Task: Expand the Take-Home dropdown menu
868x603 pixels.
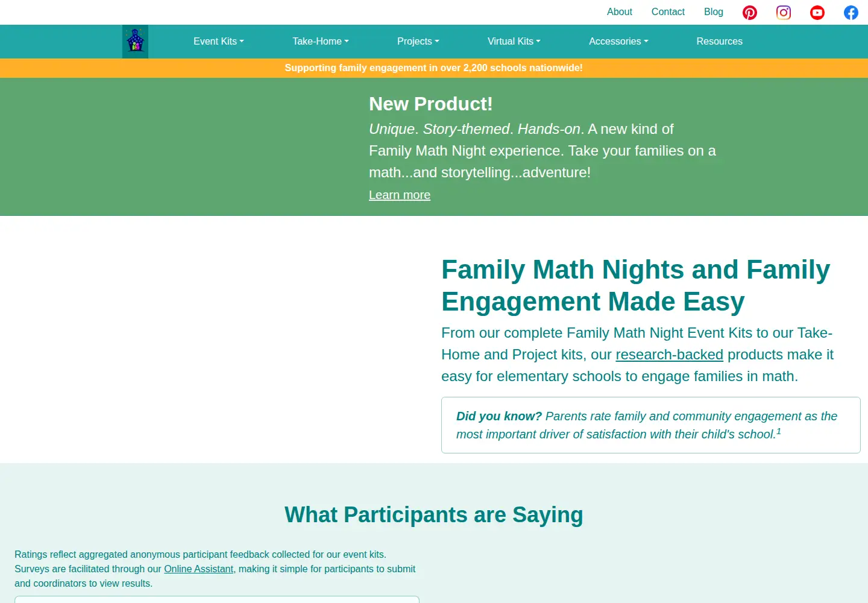Action: (x=321, y=42)
